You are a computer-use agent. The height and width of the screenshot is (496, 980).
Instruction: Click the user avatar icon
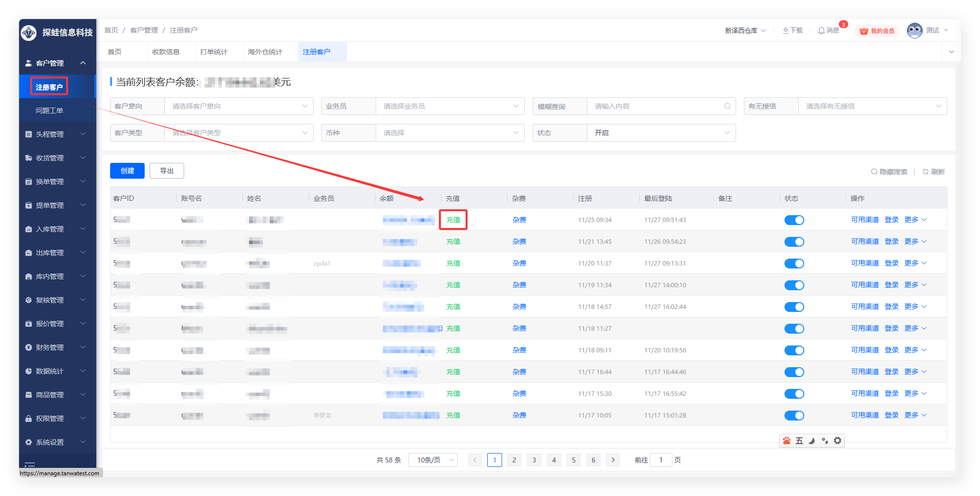[914, 31]
